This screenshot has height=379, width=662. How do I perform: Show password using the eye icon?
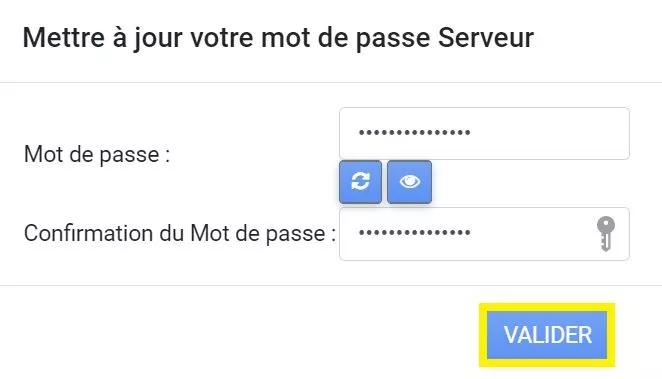409,182
